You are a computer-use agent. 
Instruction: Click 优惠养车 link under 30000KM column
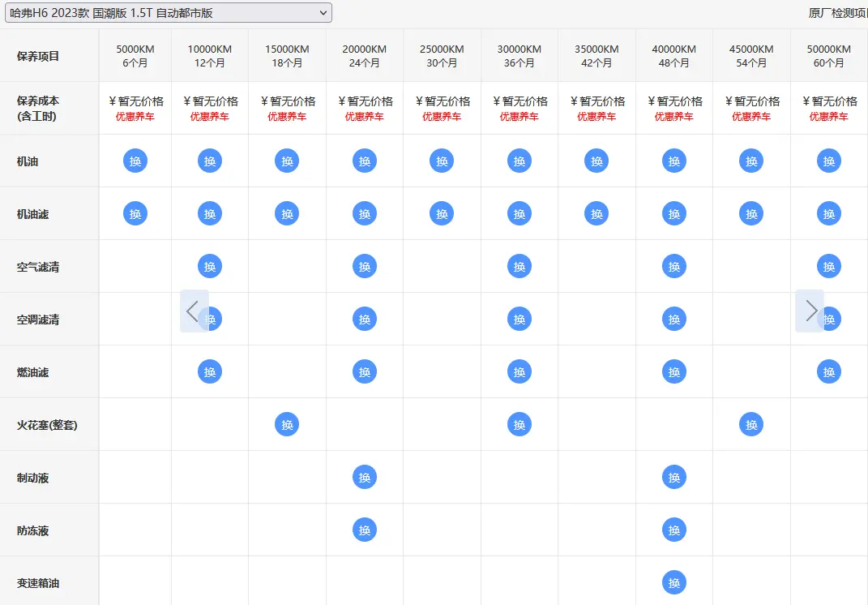point(520,117)
